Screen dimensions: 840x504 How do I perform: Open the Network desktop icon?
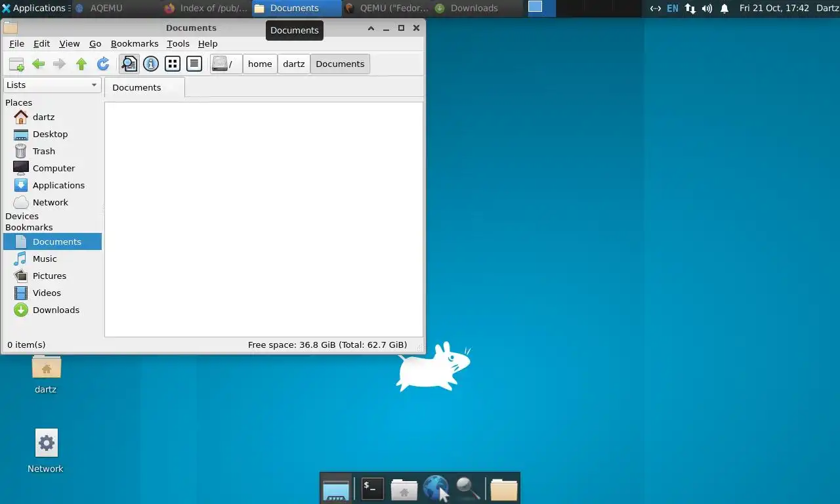46,451
